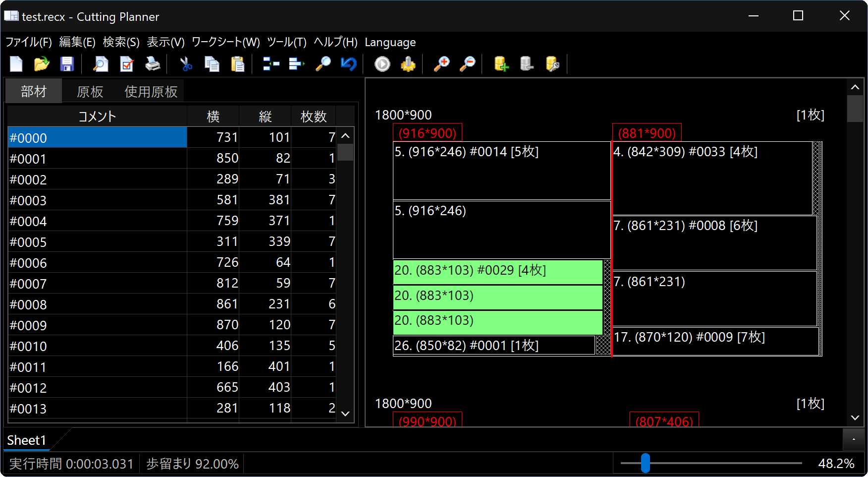Open the 編集(E) menu
868x477 pixels.
click(77, 42)
